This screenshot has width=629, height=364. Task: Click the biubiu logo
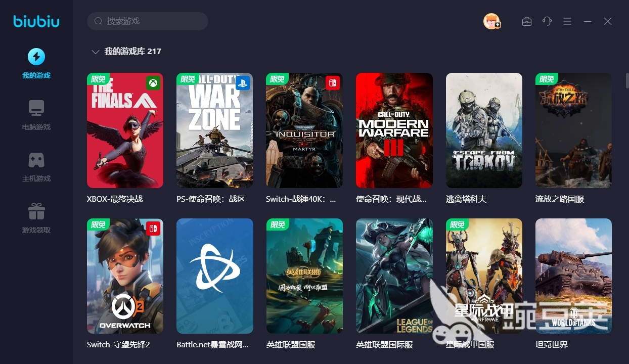tap(36, 22)
